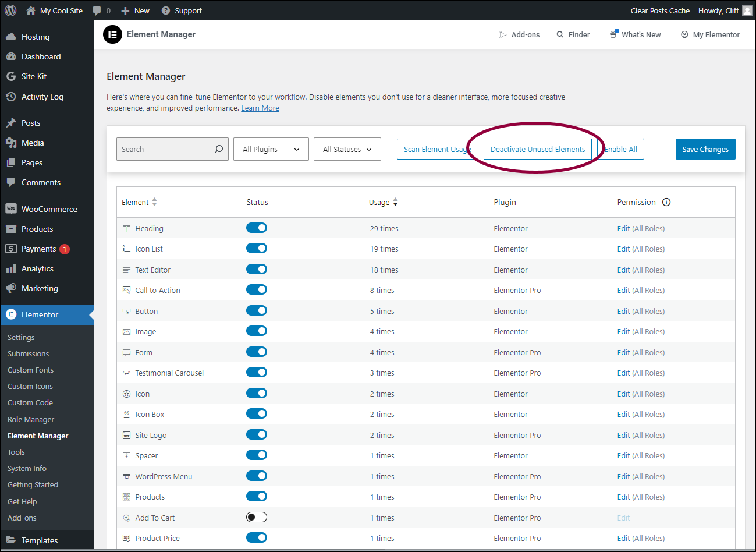Click the Site Logo element icon

coord(126,435)
